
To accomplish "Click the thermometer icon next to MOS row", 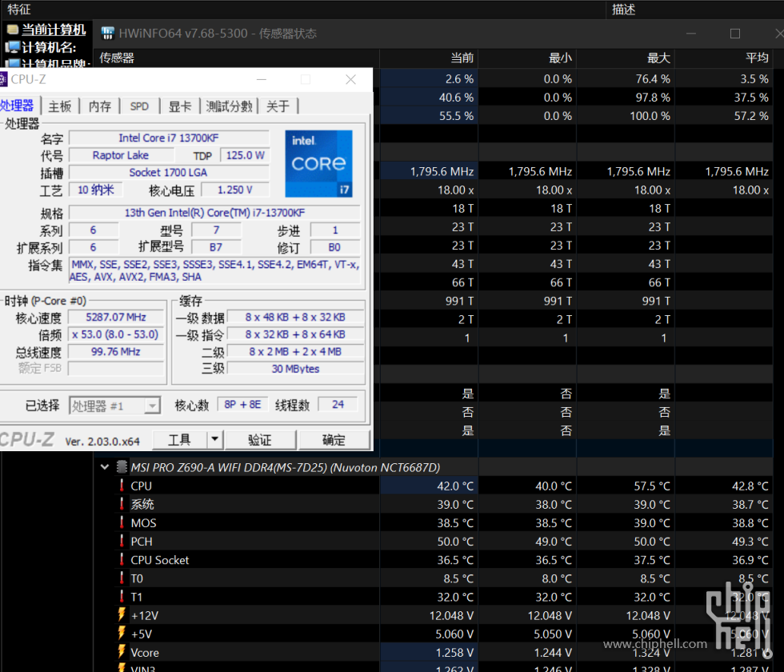I will click(122, 522).
